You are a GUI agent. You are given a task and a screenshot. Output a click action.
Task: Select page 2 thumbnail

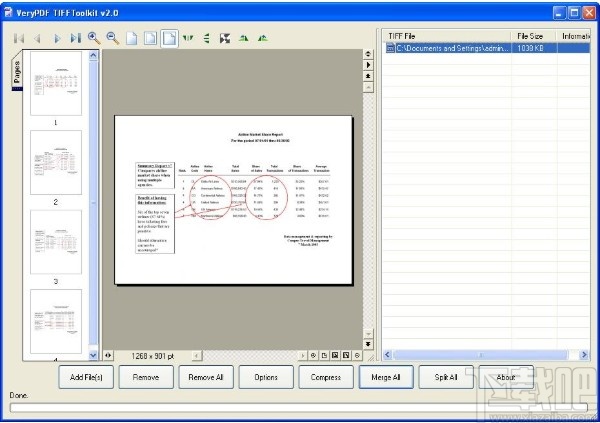(x=56, y=162)
